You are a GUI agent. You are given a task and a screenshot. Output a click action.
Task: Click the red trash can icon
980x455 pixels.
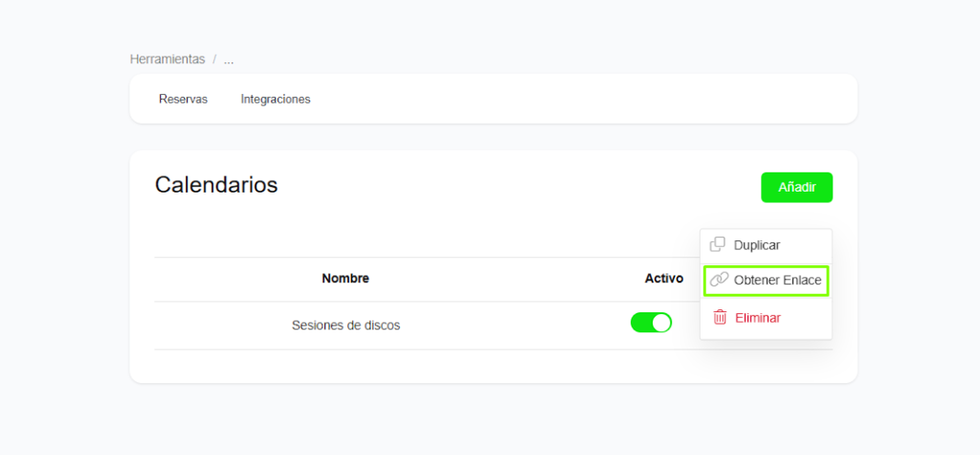pos(720,317)
